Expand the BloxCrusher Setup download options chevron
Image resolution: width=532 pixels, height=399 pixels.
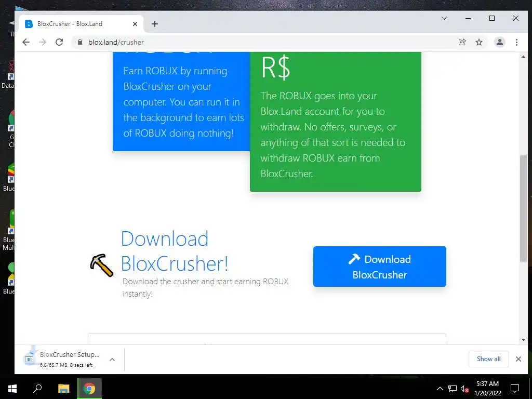112,360
